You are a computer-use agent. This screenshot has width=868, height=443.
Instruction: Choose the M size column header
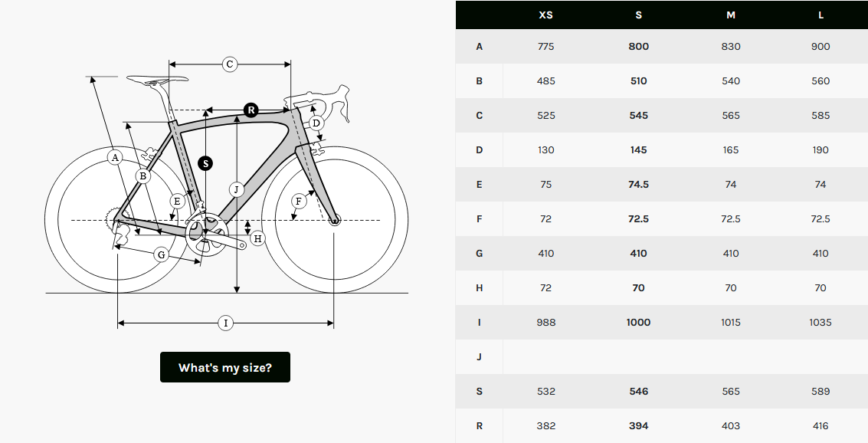(731, 15)
